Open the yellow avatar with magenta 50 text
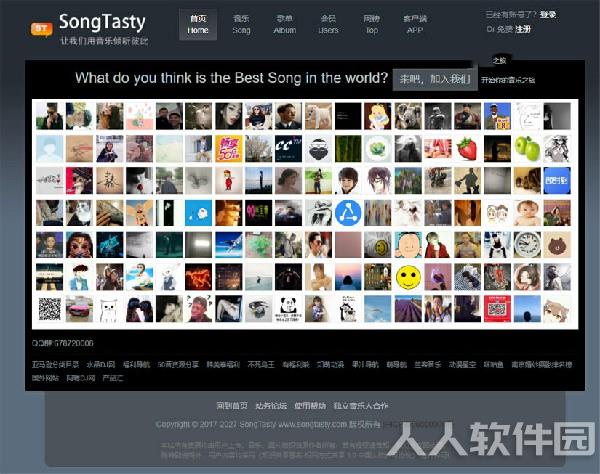Viewport: 600px width, 474px height. tap(228, 148)
